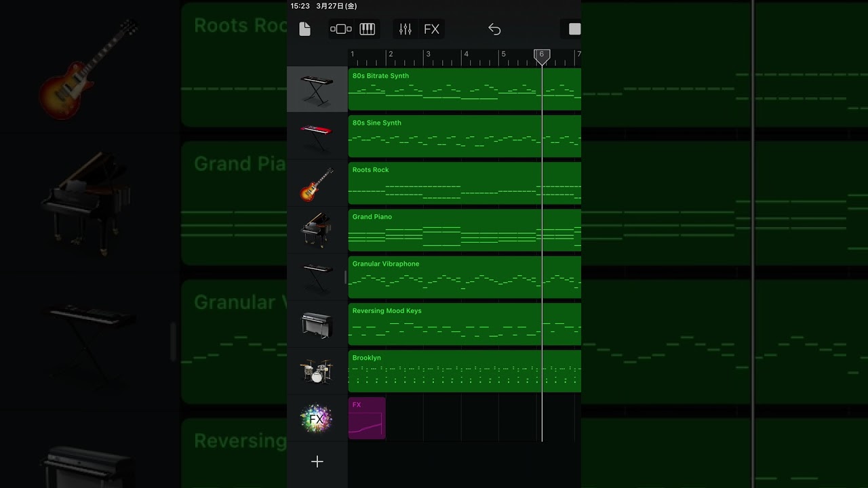
Task: Switch to the tracks view button
Action: click(340, 29)
